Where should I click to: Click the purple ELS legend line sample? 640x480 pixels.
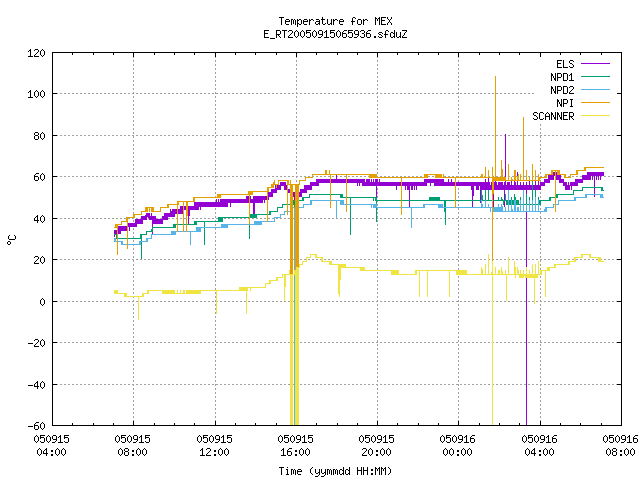(595, 64)
